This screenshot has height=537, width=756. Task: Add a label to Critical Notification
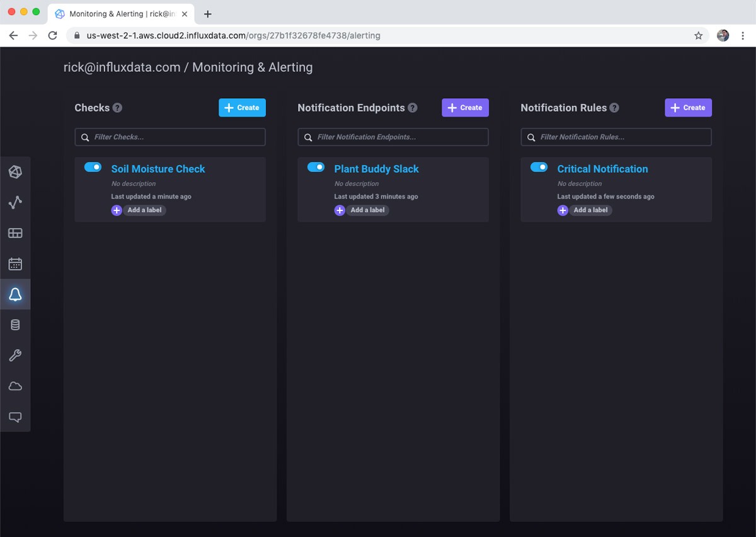point(585,210)
